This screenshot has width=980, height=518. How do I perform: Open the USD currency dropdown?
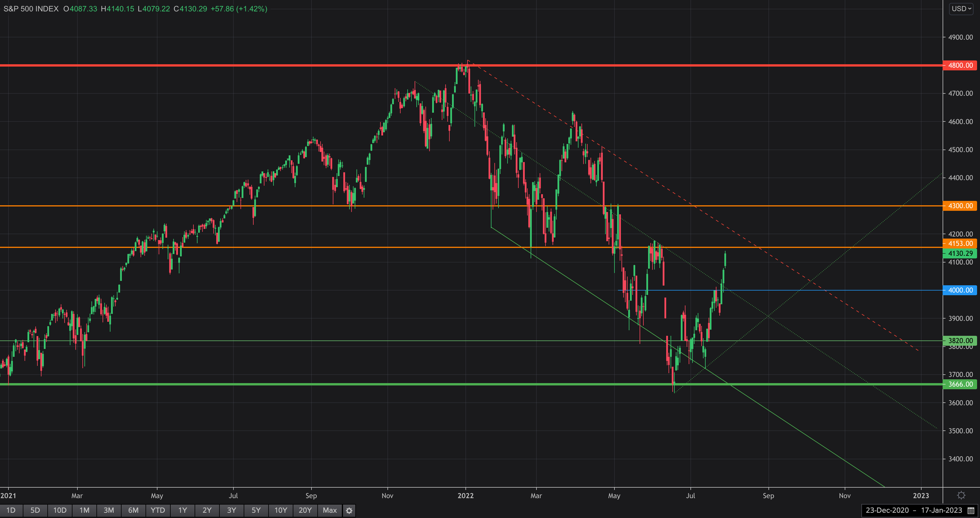(961, 8)
